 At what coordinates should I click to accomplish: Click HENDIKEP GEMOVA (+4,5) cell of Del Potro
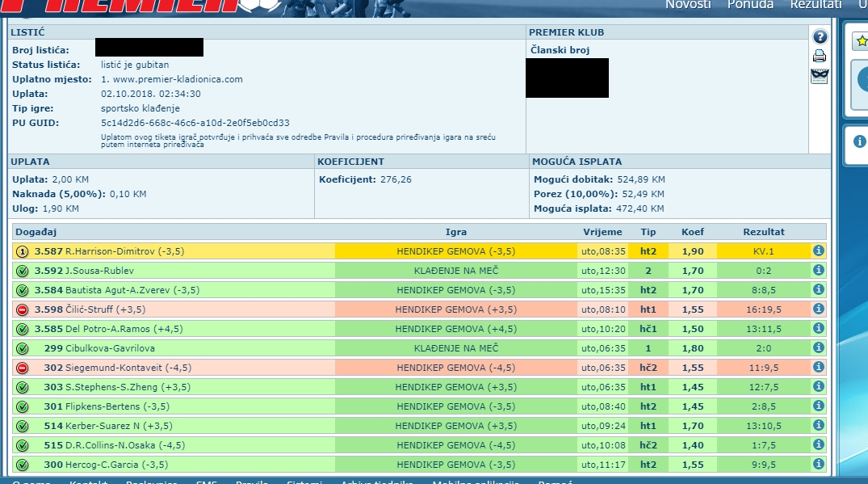point(456,329)
